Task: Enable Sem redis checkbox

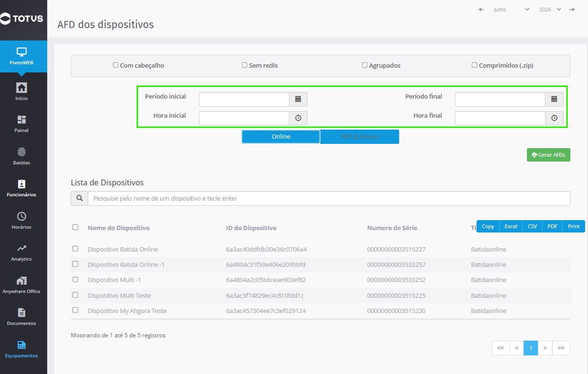Action: point(245,65)
